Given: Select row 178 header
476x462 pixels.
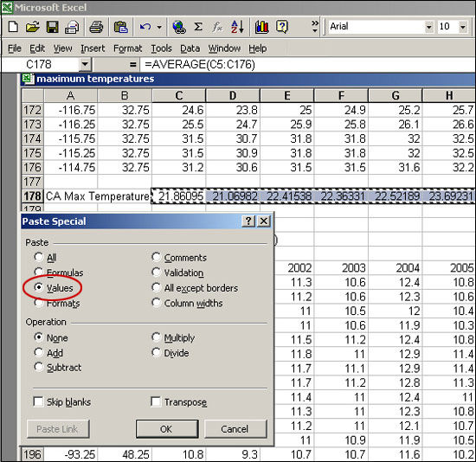Looking at the screenshot, I should click(32, 196).
